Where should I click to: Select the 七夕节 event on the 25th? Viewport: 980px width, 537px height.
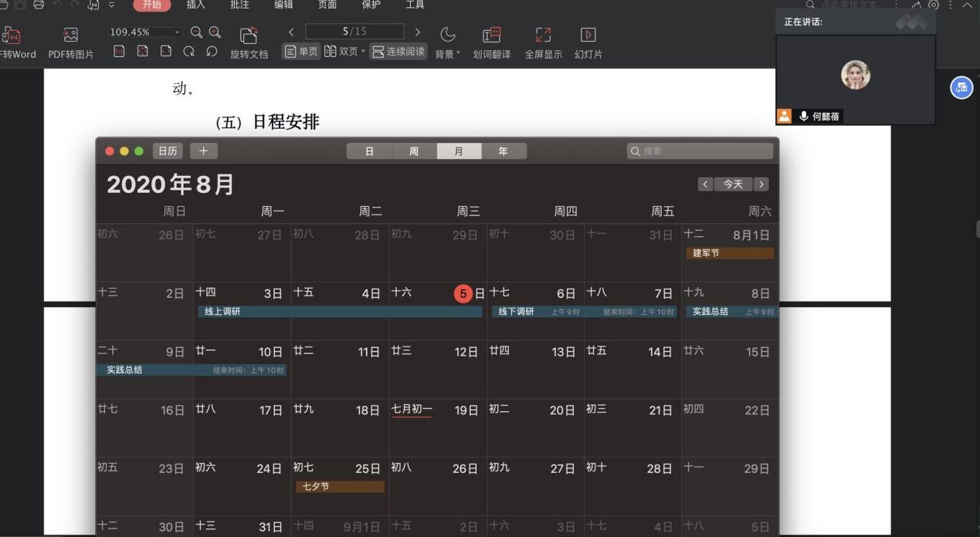[x=340, y=487]
